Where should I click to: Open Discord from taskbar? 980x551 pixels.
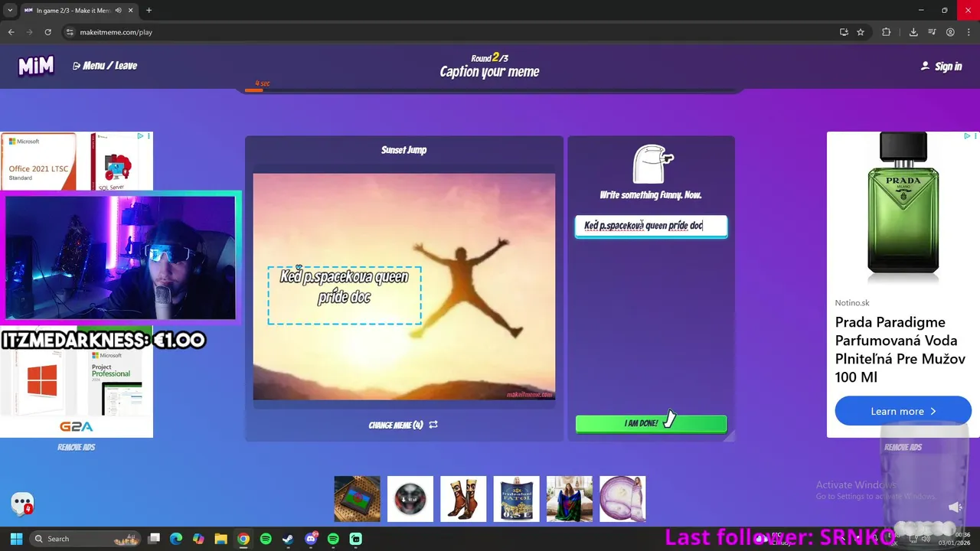point(311,539)
